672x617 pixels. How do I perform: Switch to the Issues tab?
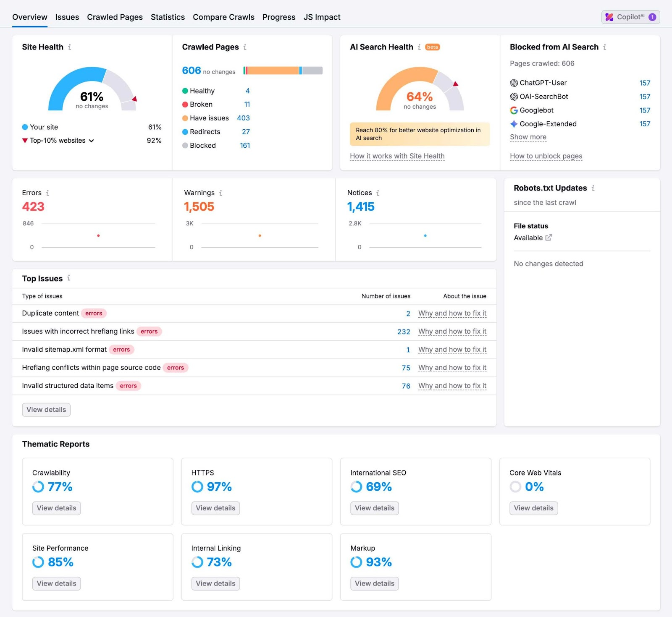tap(67, 17)
